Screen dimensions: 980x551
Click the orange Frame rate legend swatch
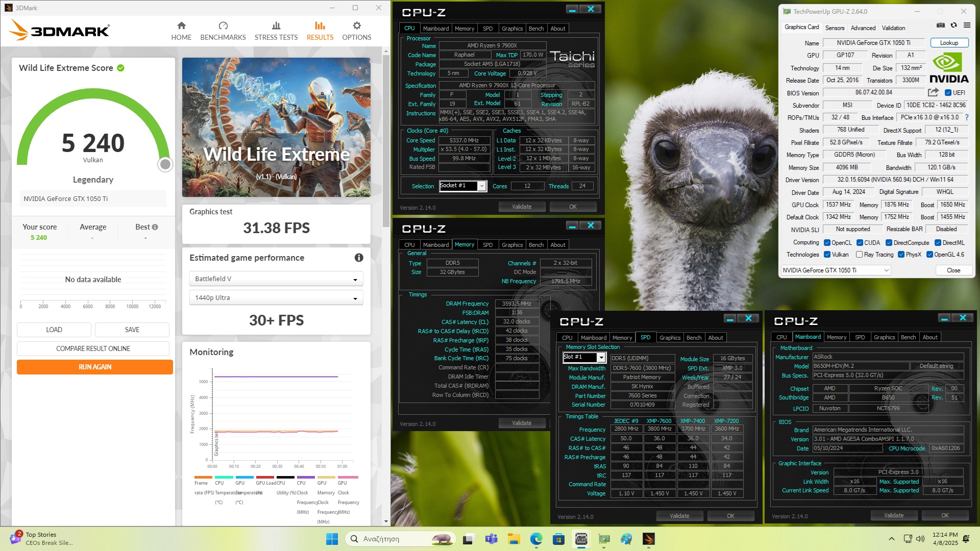(x=203, y=478)
